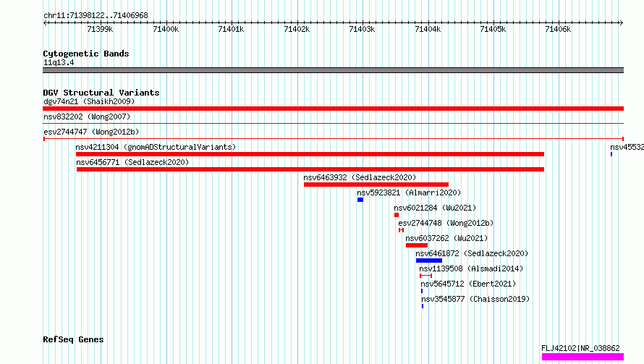Image resolution: width=644 pixels, height=364 pixels.
Task: Click the 71401k ruler position
Action: (x=232, y=29)
